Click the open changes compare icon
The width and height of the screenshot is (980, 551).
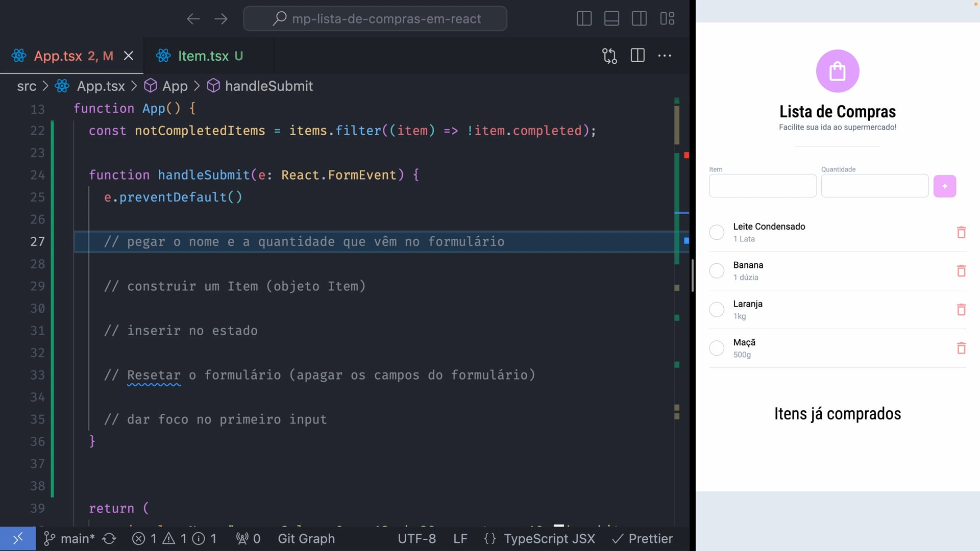coord(609,56)
